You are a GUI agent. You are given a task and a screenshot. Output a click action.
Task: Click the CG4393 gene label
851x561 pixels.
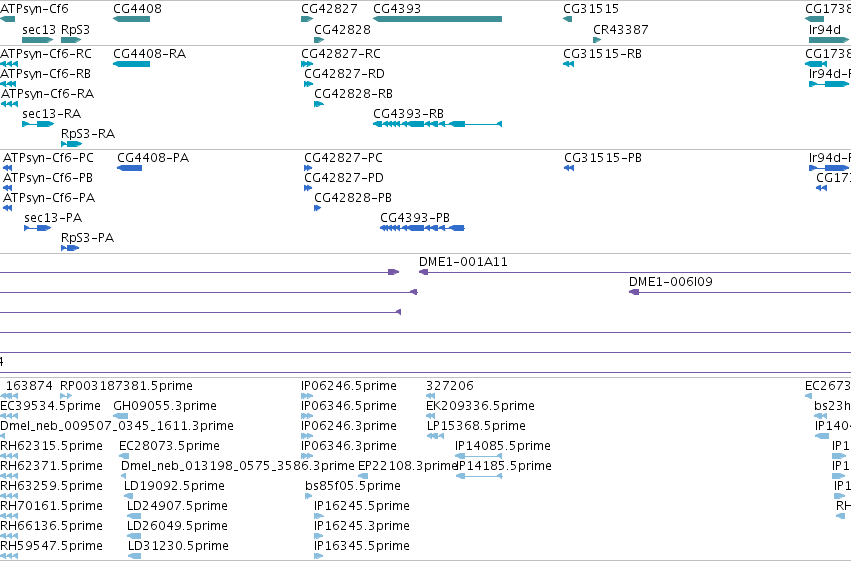[397, 9]
